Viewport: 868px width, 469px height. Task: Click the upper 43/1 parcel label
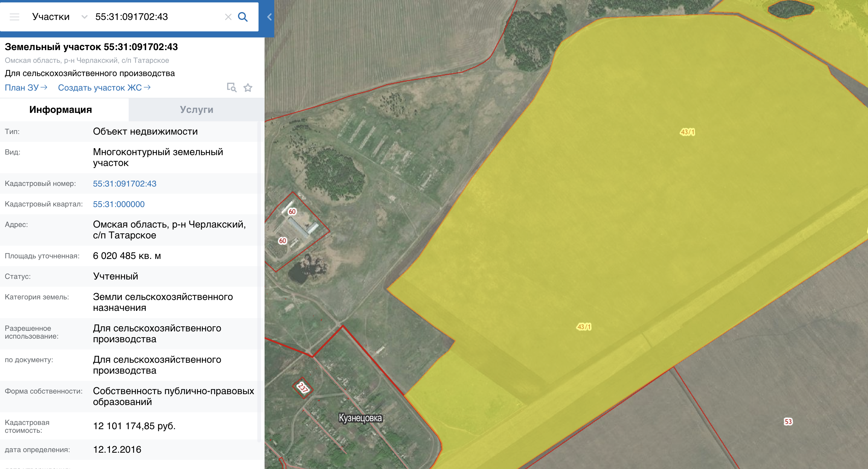point(687,132)
